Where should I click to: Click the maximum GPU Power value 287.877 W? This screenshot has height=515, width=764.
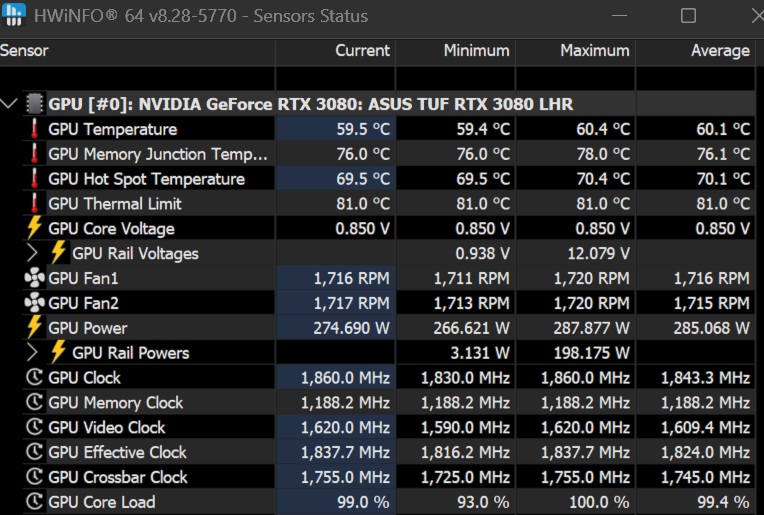(592, 328)
